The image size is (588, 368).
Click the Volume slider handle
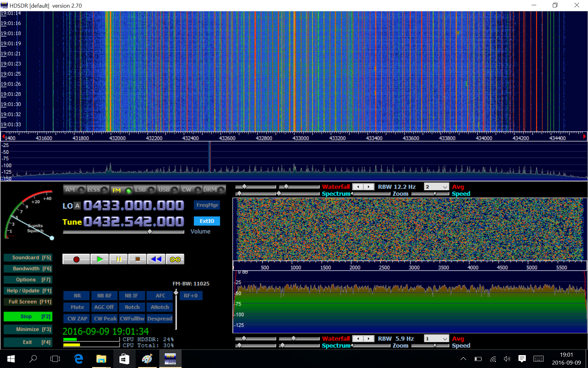click(150, 232)
